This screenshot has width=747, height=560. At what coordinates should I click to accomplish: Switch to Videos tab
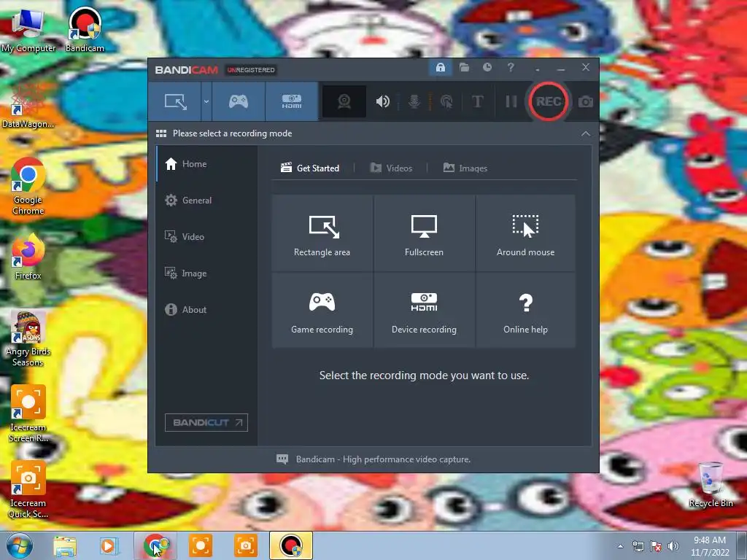(x=391, y=168)
